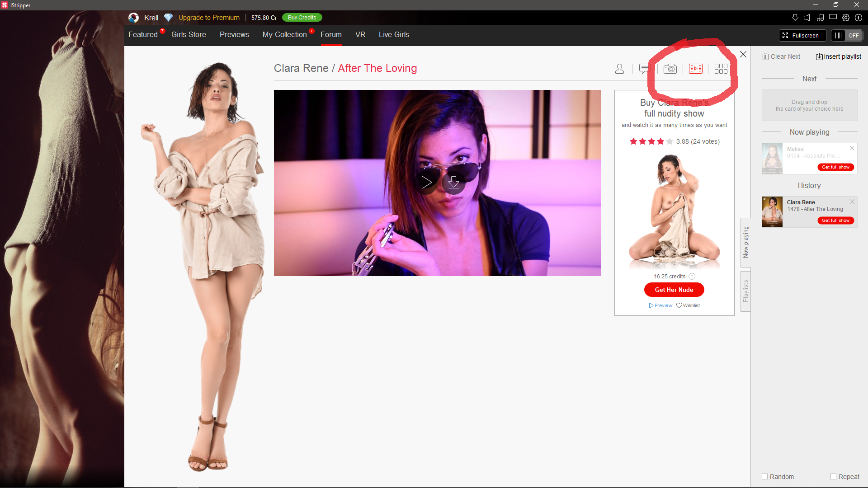Click Upgrade to Premium link
Viewport: 868px width, 488px height.
click(209, 18)
